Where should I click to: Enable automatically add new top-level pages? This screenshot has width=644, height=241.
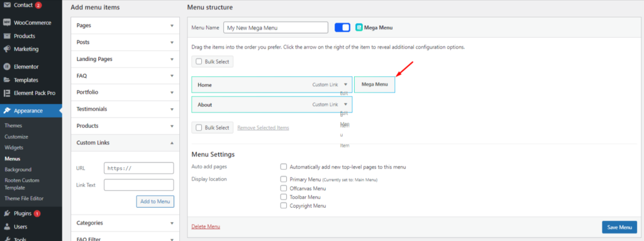[x=284, y=167]
